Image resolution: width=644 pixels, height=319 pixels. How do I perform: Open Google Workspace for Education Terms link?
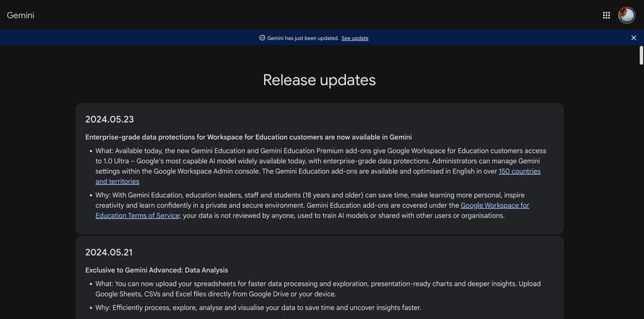495,206
